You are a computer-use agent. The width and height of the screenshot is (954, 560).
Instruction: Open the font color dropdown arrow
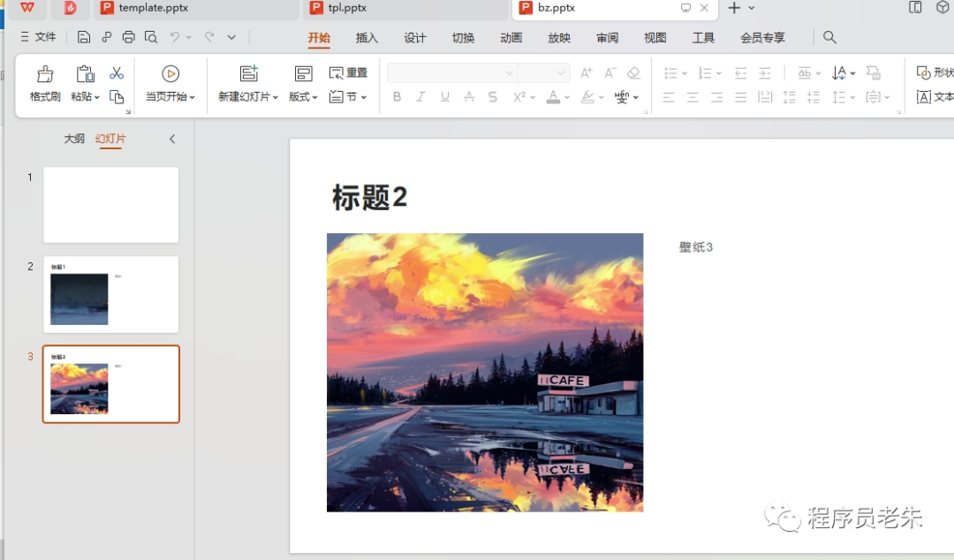click(x=567, y=97)
